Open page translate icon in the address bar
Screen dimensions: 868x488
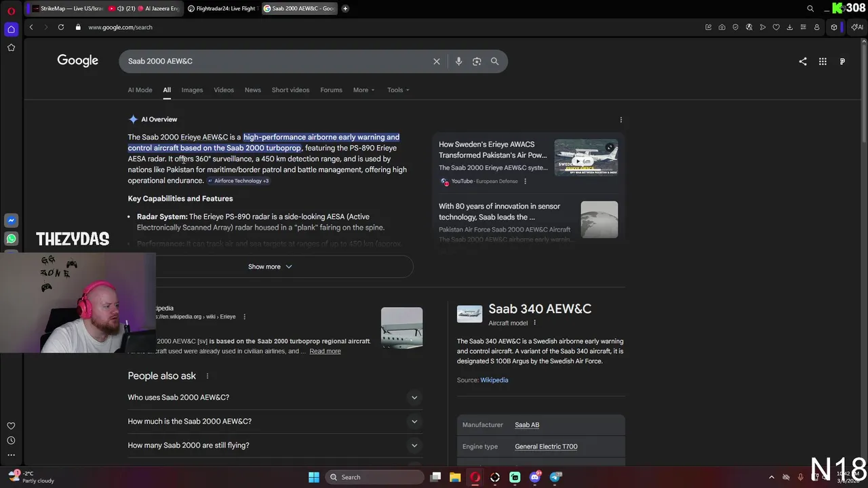[x=749, y=27]
